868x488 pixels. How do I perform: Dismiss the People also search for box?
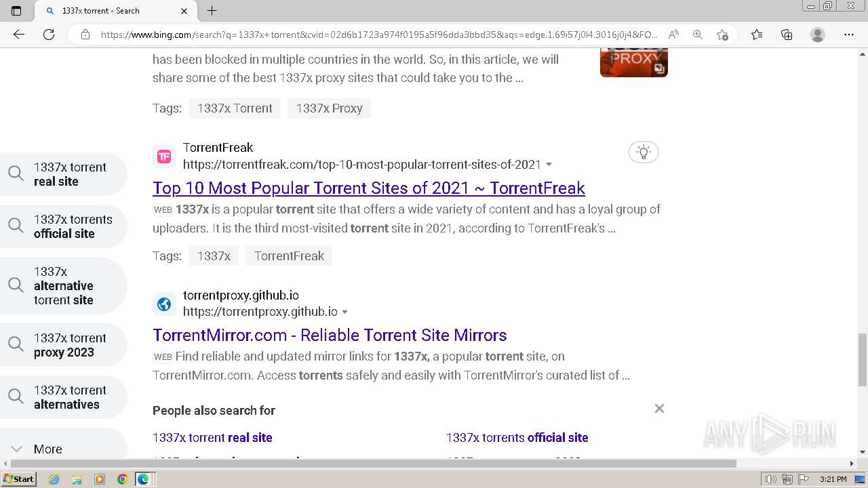pos(659,409)
